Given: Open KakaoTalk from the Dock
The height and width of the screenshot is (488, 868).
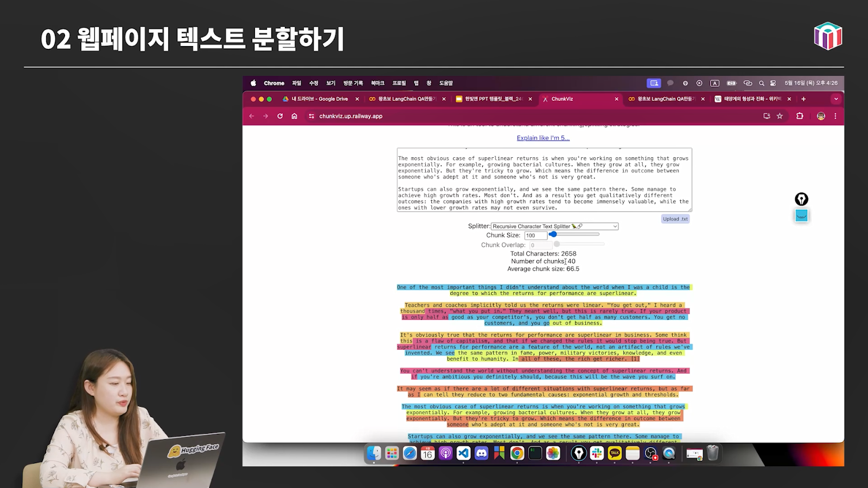Looking at the screenshot, I should [x=615, y=453].
